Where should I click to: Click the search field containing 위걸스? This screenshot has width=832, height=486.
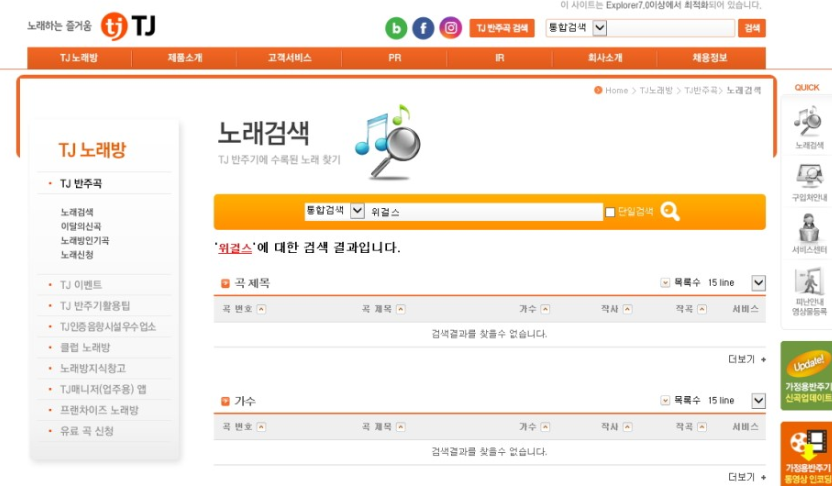(484, 212)
